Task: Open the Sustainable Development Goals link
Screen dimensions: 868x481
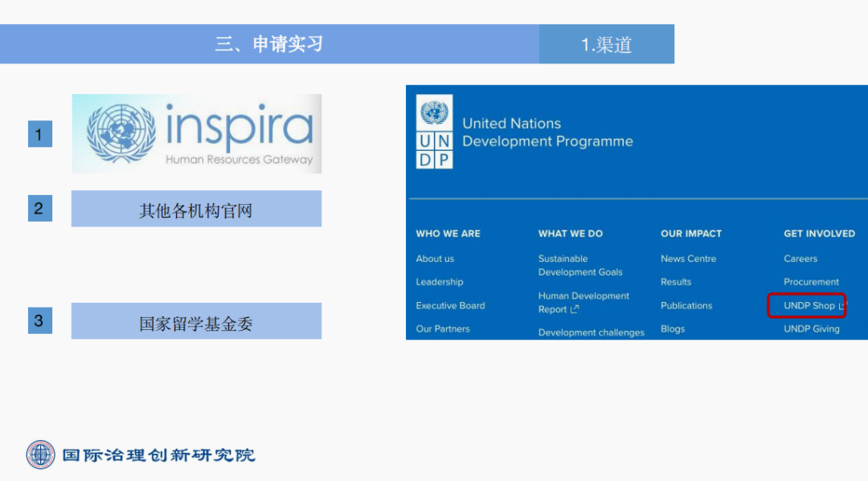Action: coord(580,265)
